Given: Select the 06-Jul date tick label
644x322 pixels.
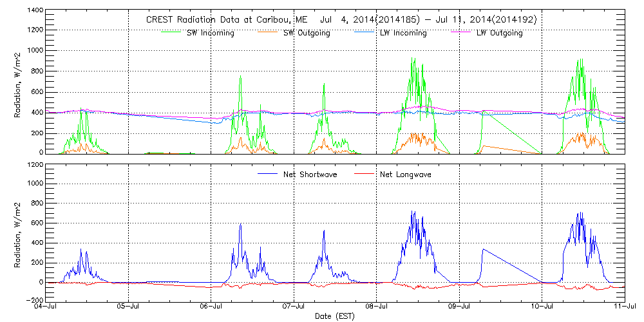Looking at the screenshot, I should (211, 307).
